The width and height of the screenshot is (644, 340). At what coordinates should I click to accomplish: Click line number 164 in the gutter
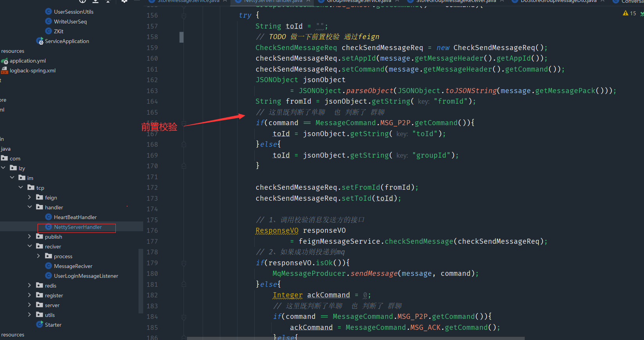[152, 101]
